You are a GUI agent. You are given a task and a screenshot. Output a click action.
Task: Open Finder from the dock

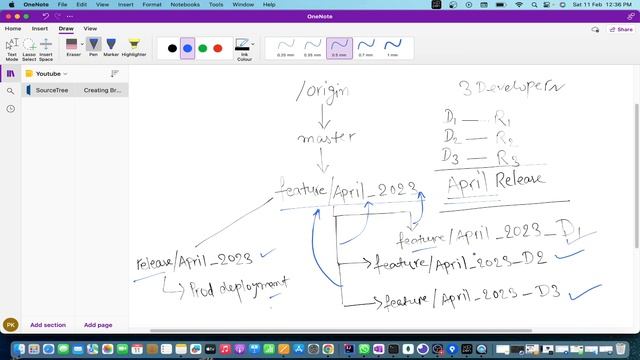(x=19, y=349)
